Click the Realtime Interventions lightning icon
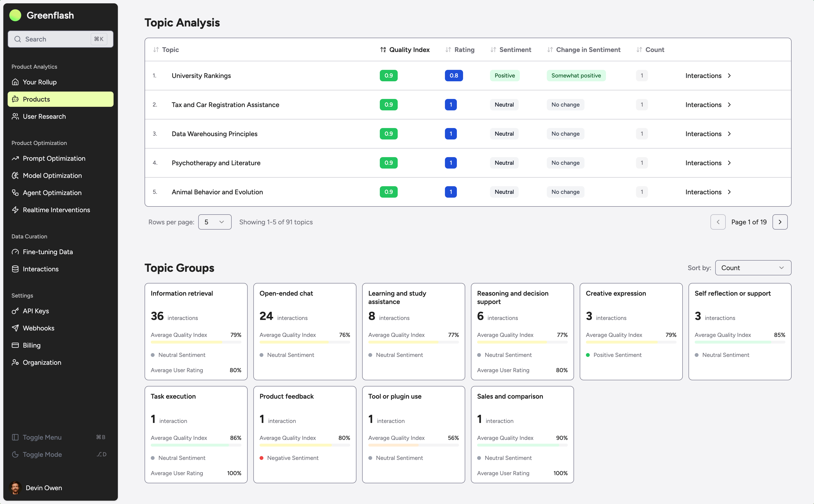This screenshot has height=504, width=814. [x=15, y=210]
